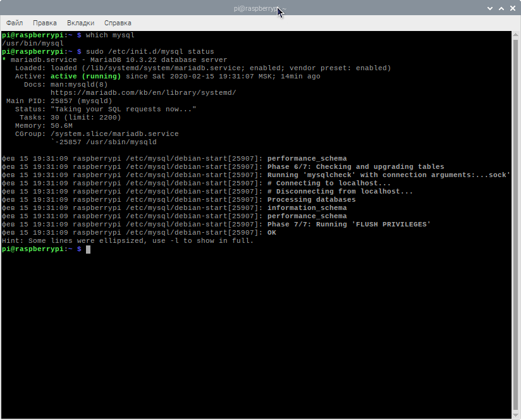Image resolution: width=521 pixels, height=420 pixels.
Task: Click the mariadb.com/kb documentation URL
Action: click(143, 92)
